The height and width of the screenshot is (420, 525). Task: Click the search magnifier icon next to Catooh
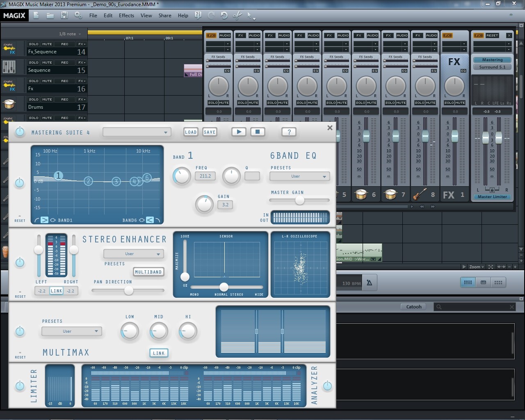[x=439, y=307]
